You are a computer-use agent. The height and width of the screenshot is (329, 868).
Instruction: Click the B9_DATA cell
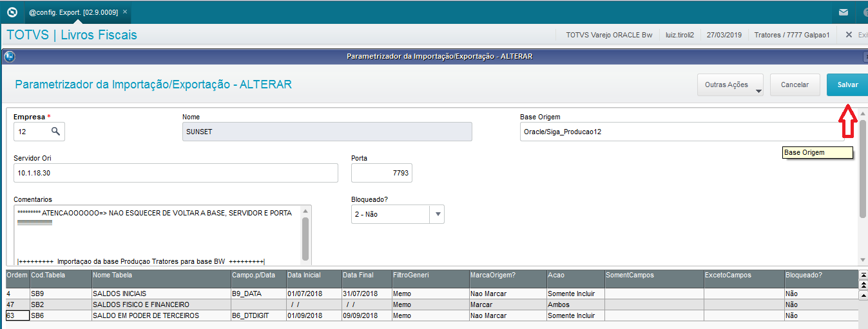point(258,294)
